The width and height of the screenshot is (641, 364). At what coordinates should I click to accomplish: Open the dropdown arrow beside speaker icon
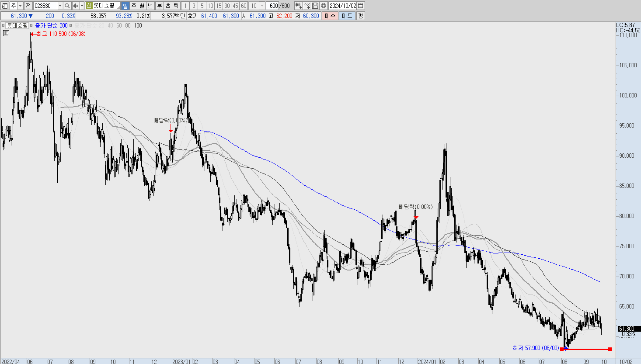(82, 6)
